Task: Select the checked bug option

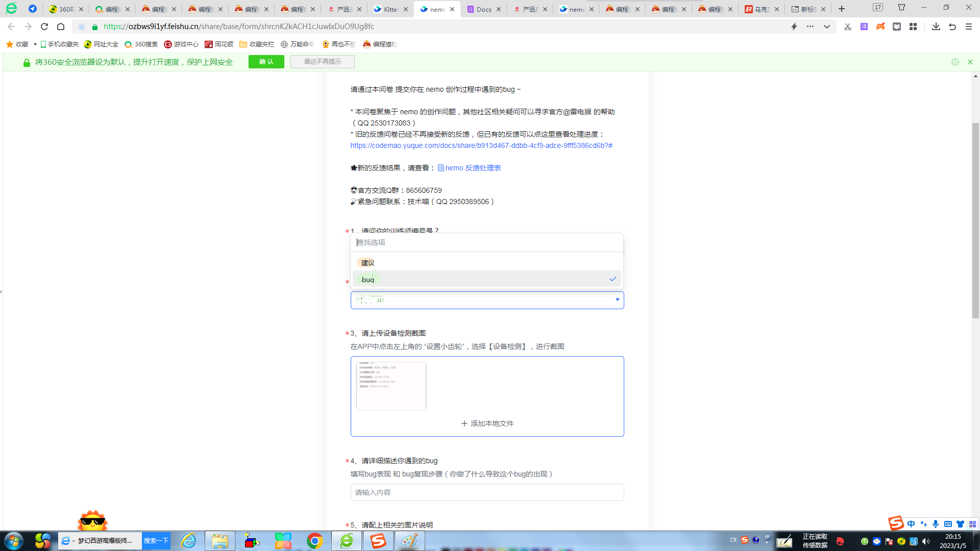Action: [486, 279]
